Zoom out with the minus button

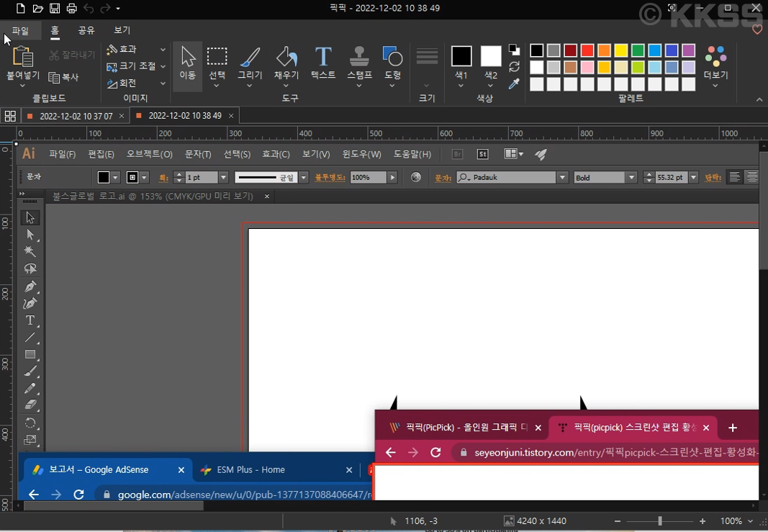(x=618, y=521)
